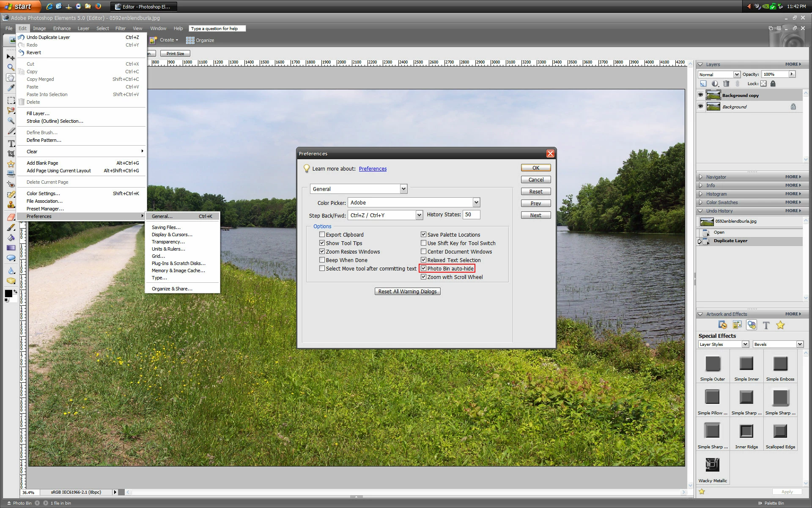Select the Rectangular Marquee tool
This screenshot has width=812, height=508.
pos(11,100)
